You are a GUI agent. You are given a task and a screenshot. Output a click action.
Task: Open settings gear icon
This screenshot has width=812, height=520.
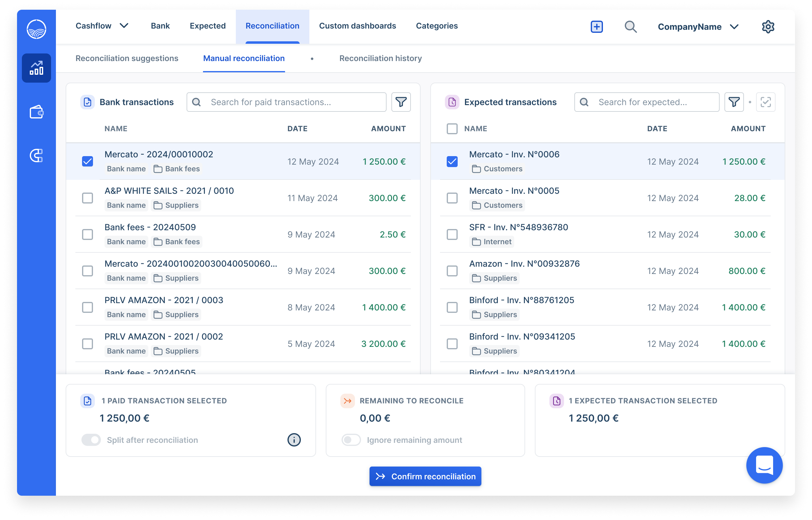point(768,26)
